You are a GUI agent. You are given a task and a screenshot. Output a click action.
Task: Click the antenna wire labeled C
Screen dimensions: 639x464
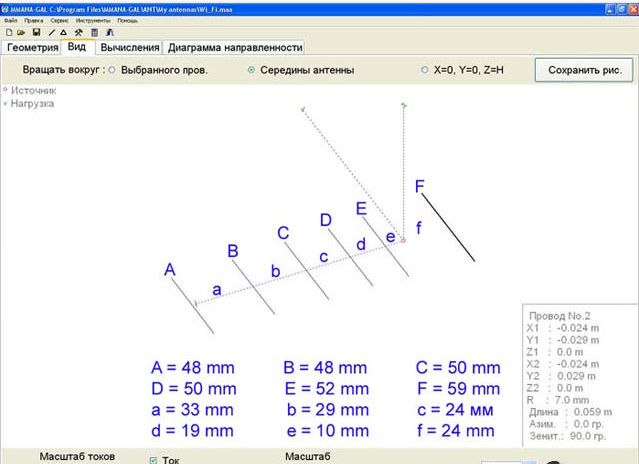(x=306, y=271)
